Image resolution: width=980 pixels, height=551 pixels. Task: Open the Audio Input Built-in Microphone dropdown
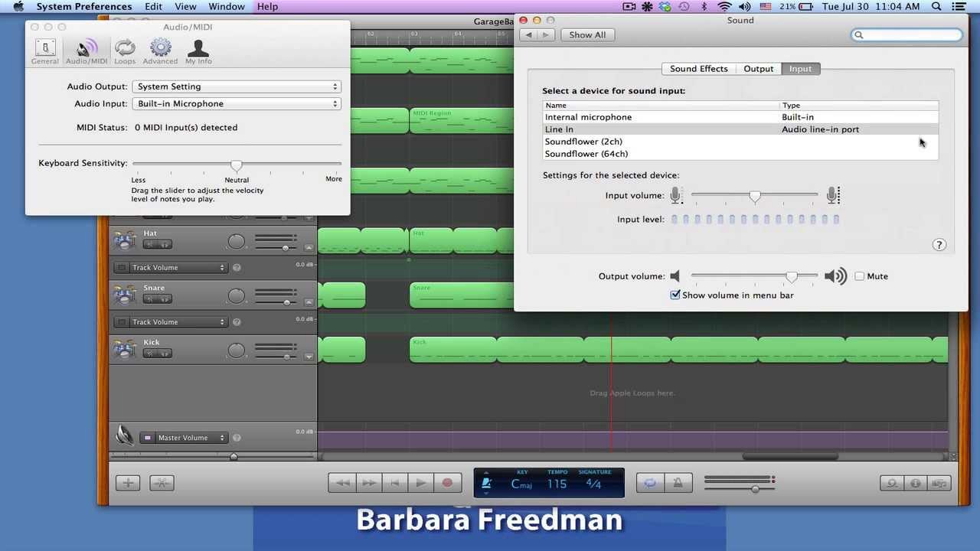pos(237,103)
